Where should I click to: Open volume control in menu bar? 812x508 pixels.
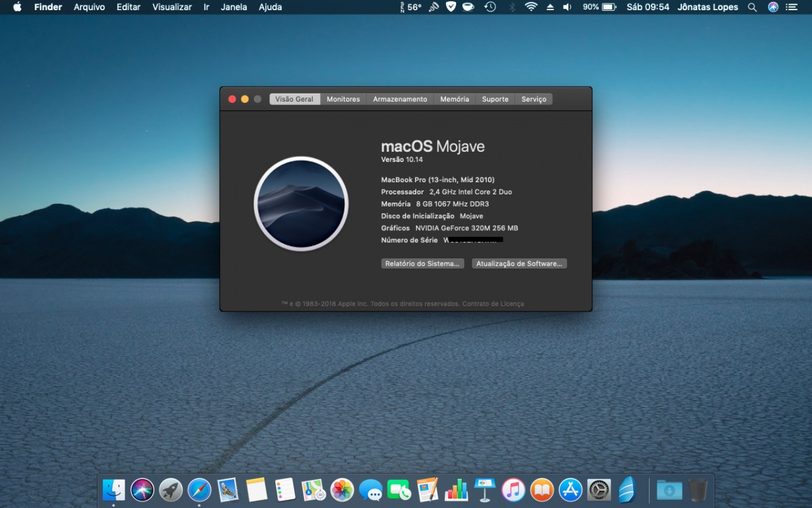point(566,7)
